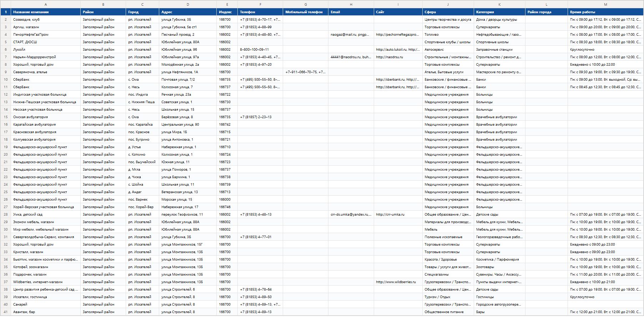Select the cell "Нарьян-Мардорремстрой"
Viewport: 644px width, 322px height.
46,57
